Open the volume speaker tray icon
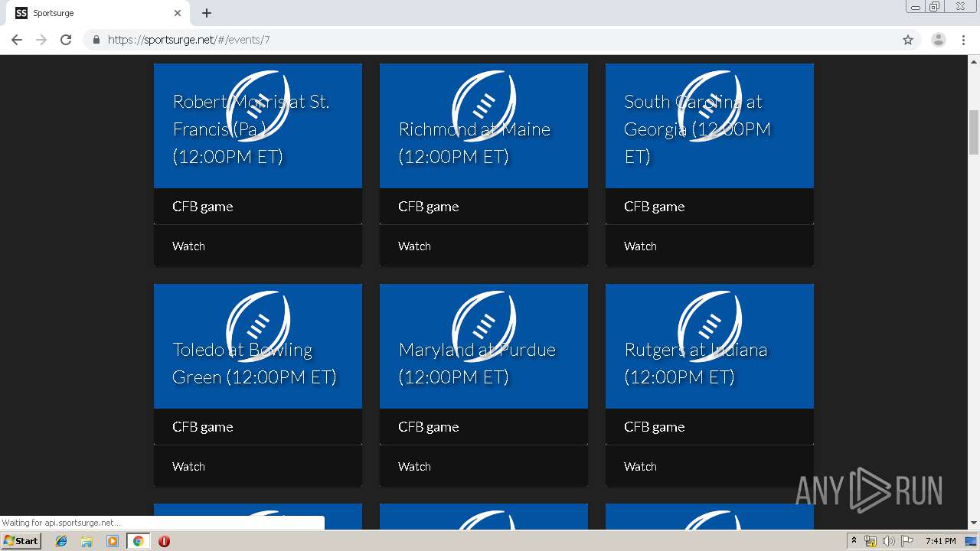Viewport: 980px width, 551px height. [x=888, y=541]
